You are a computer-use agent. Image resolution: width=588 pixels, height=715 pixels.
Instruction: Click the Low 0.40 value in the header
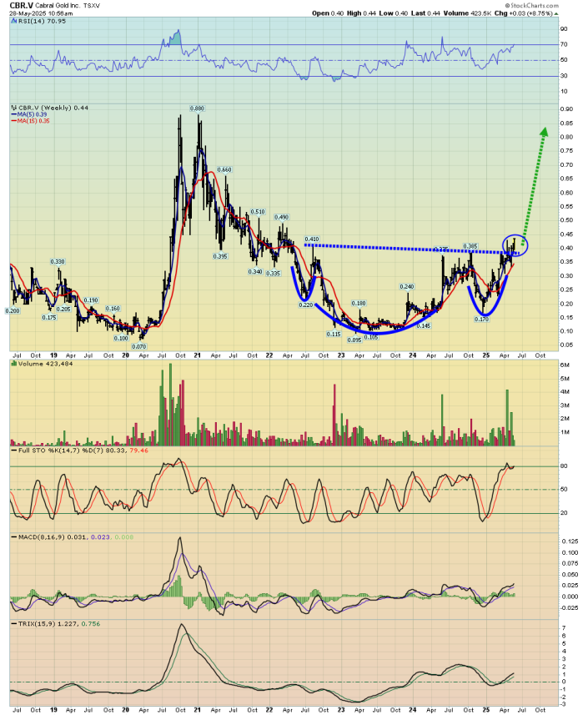pyautogui.click(x=394, y=13)
